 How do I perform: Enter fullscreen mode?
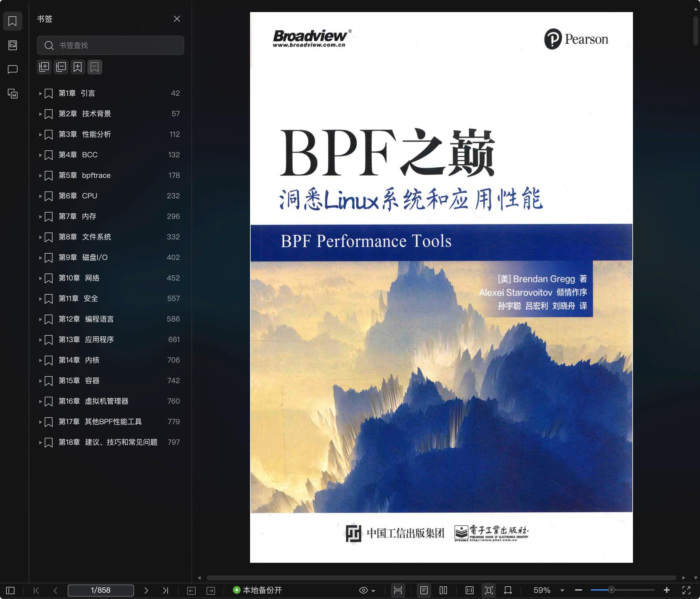pyautogui.click(x=686, y=590)
